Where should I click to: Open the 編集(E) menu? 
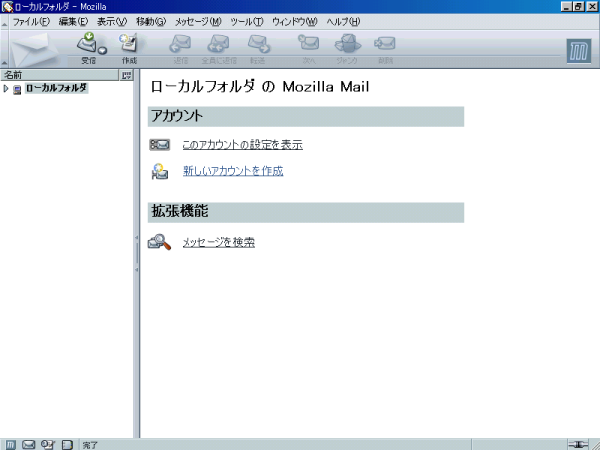[73, 22]
